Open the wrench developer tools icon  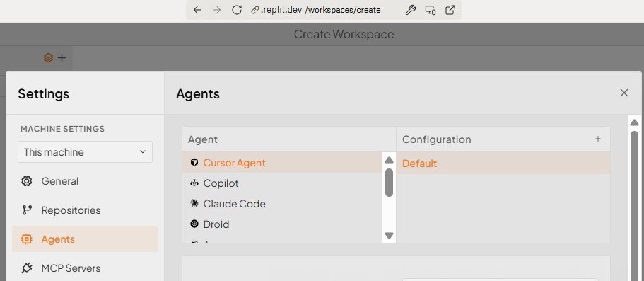[410, 10]
